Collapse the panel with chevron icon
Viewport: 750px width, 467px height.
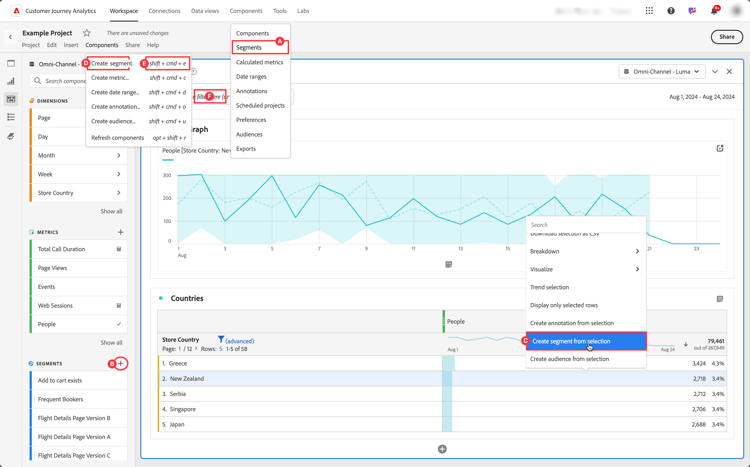(715, 71)
